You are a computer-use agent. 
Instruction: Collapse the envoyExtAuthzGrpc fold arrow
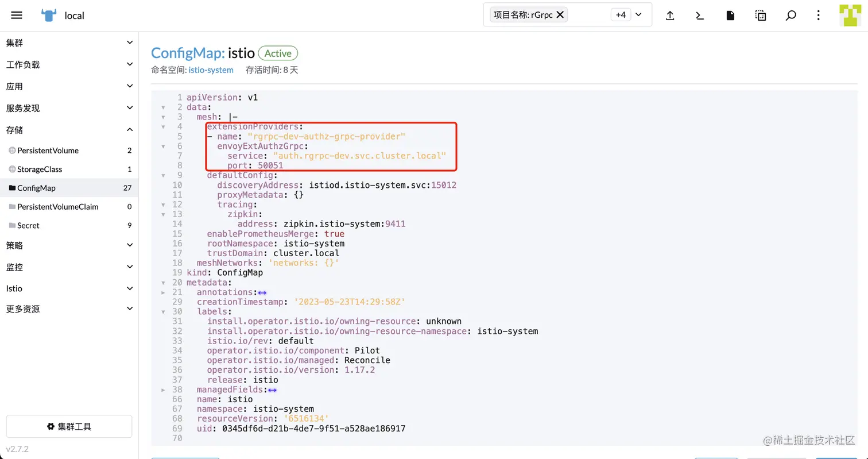pos(163,146)
